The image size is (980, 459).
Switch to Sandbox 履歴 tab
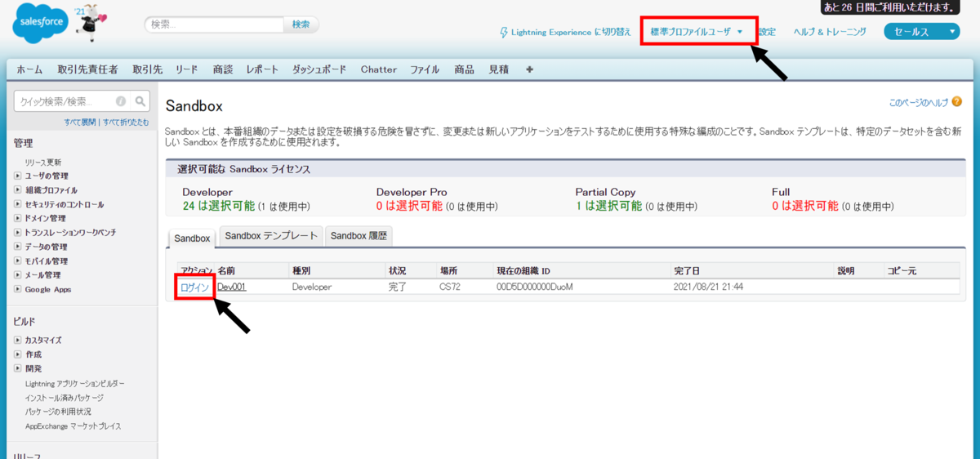point(359,236)
